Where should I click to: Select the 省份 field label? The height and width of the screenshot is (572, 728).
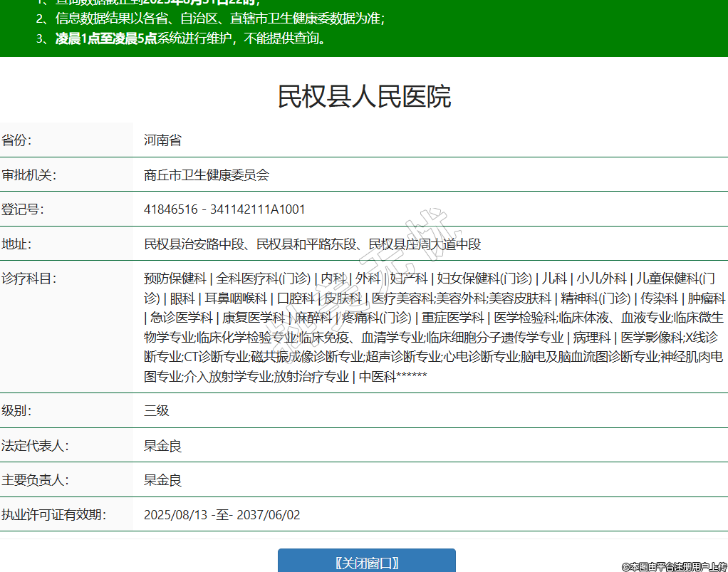16,140
